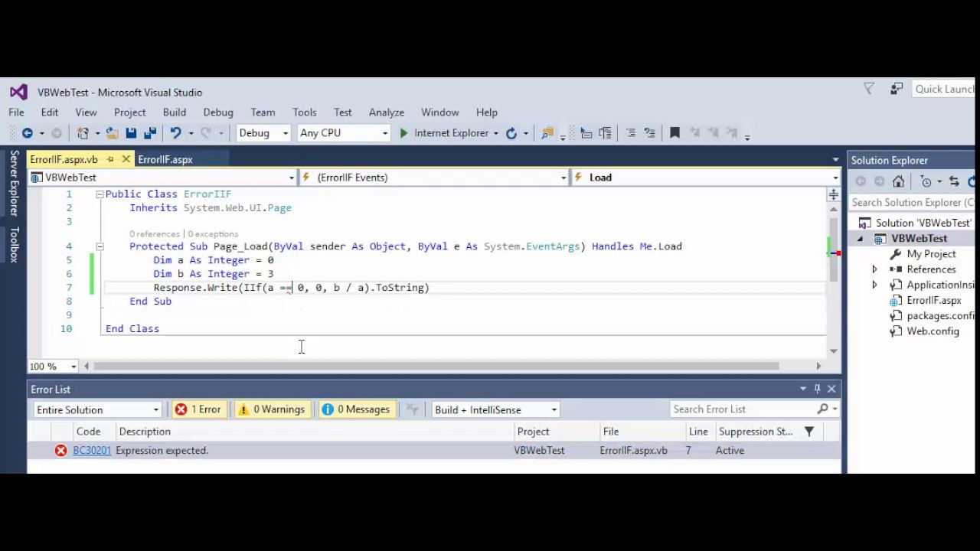The width and height of the screenshot is (980, 551).
Task: Toggle a bookmark on the current line
Action: click(x=675, y=133)
